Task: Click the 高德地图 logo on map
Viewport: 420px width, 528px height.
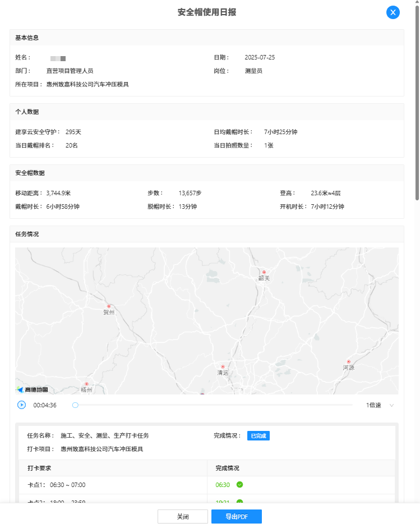Action: [33, 389]
